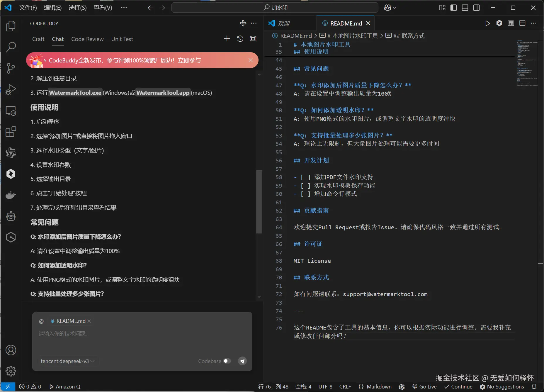This screenshot has width=544, height=392.
Task: Click No Suggestions in status bar
Action: [502, 387]
